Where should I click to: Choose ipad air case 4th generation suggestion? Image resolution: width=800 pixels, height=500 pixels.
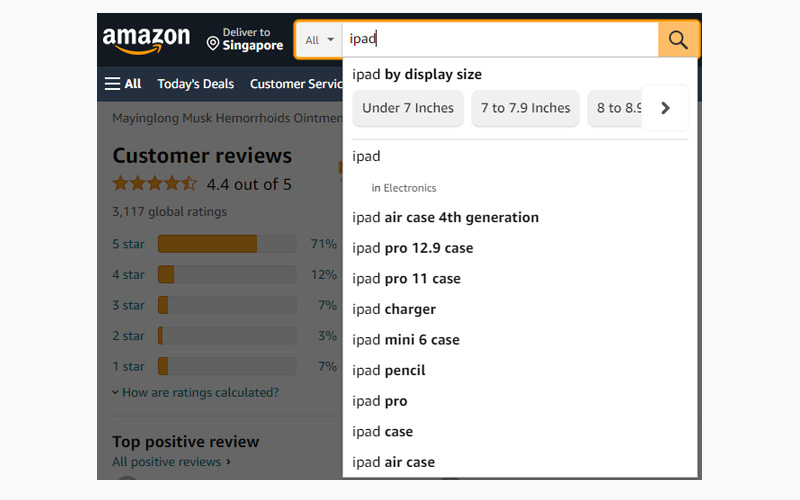pyautogui.click(x=445, y=217)
